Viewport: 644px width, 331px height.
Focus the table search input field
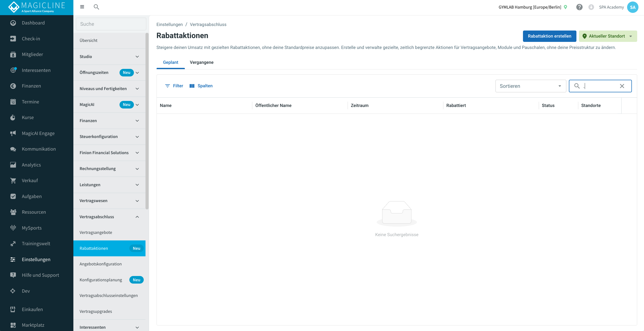point(600,86)
